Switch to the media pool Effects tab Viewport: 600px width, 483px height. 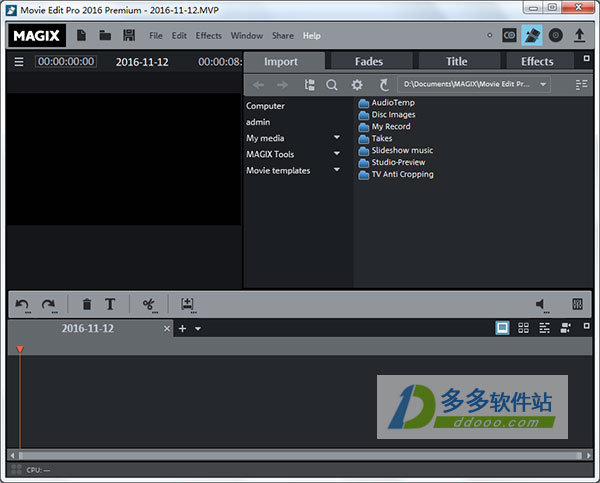(x=540, y=61)
